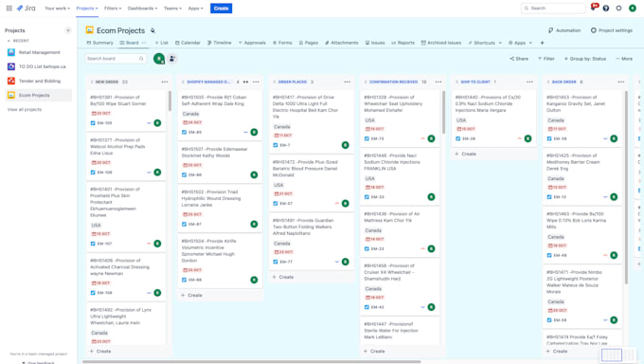Open the Attachments tab

(342, 43)
